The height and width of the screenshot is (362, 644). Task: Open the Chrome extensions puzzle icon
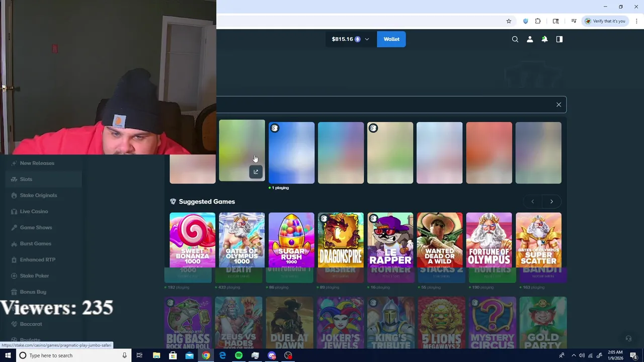(x=538, y=21)
